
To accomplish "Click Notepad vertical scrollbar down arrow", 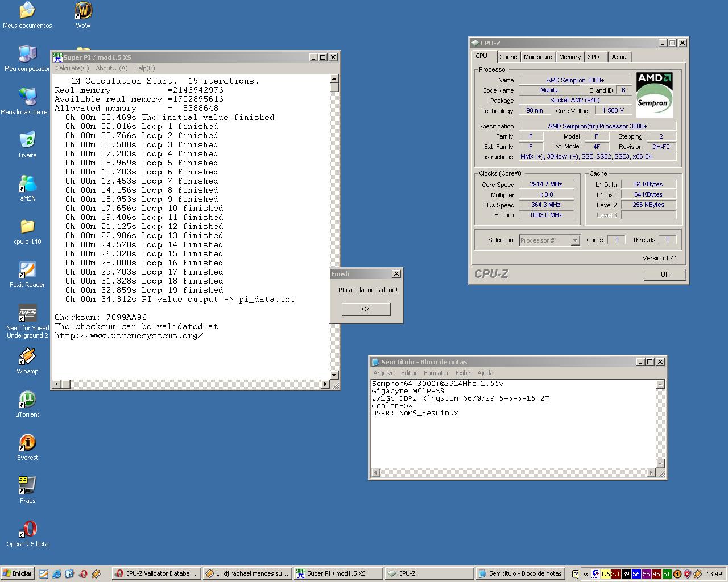I will pyautogui.click(x=660, y=464).
